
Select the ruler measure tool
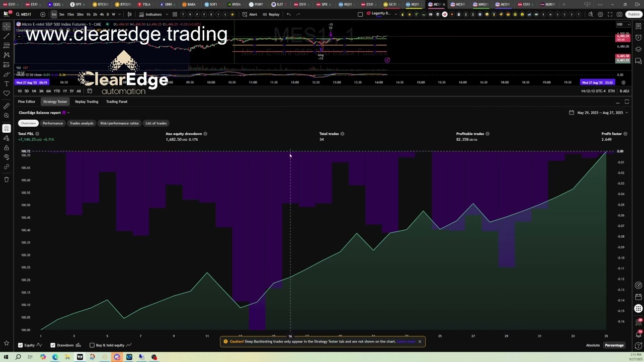tap(7, 106)
